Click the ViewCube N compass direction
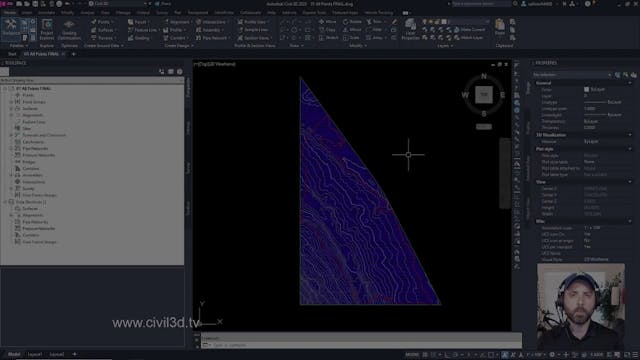640x360 pixels. 484,76
